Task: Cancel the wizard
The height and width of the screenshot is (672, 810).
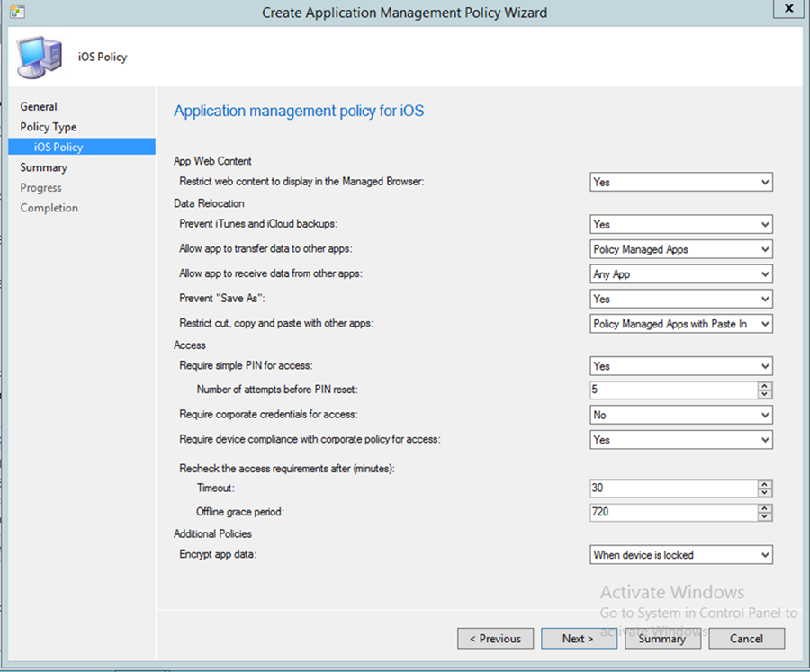Action: [x=746, y=639]
